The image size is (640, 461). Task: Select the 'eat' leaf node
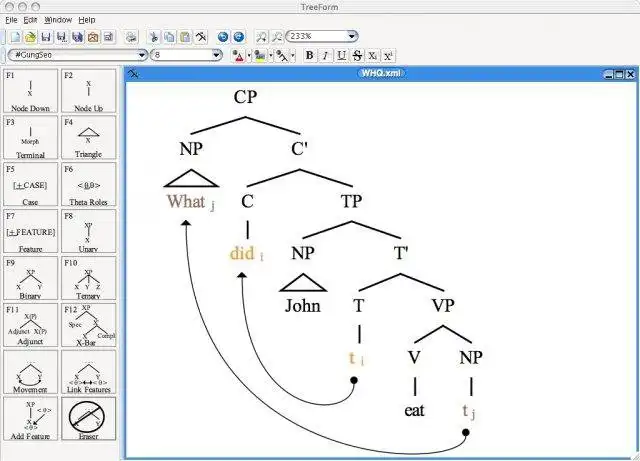(414, 410)
